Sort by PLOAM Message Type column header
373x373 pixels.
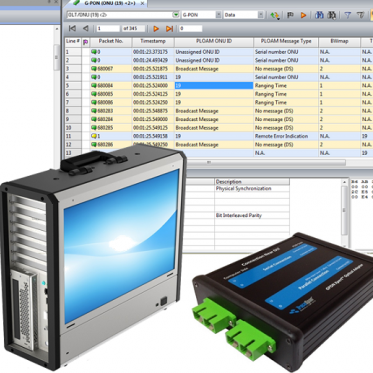(286, 42)
